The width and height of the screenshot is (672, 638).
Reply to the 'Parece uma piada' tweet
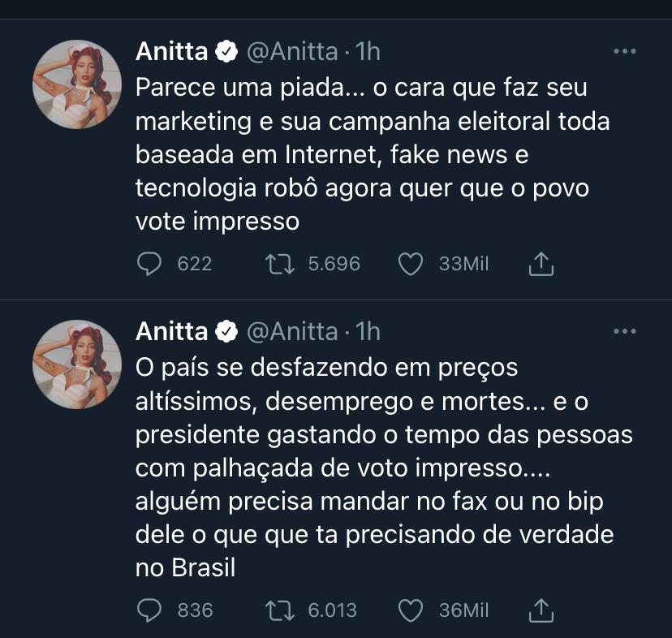149,264
